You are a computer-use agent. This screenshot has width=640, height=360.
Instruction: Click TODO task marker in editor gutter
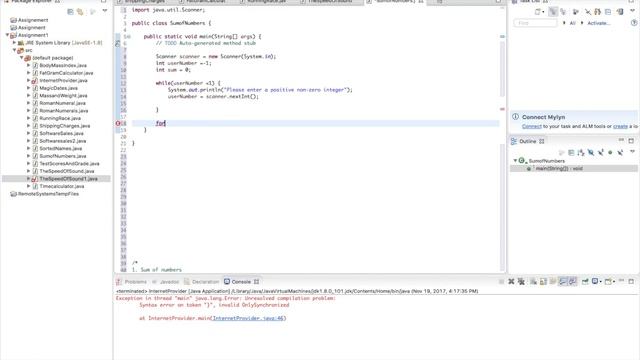pos(118,43)
